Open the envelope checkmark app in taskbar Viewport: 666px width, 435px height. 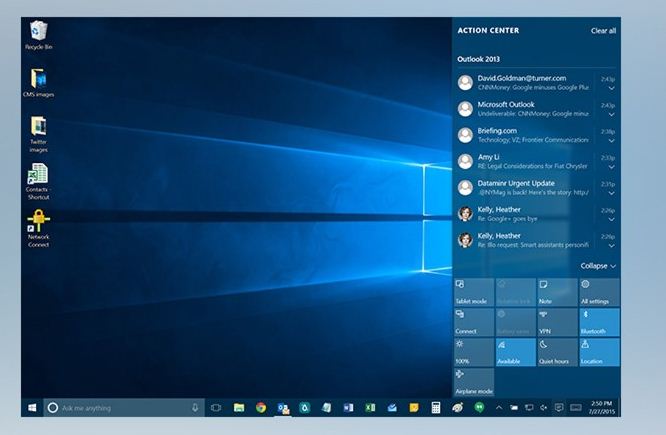tap(392, 408)
